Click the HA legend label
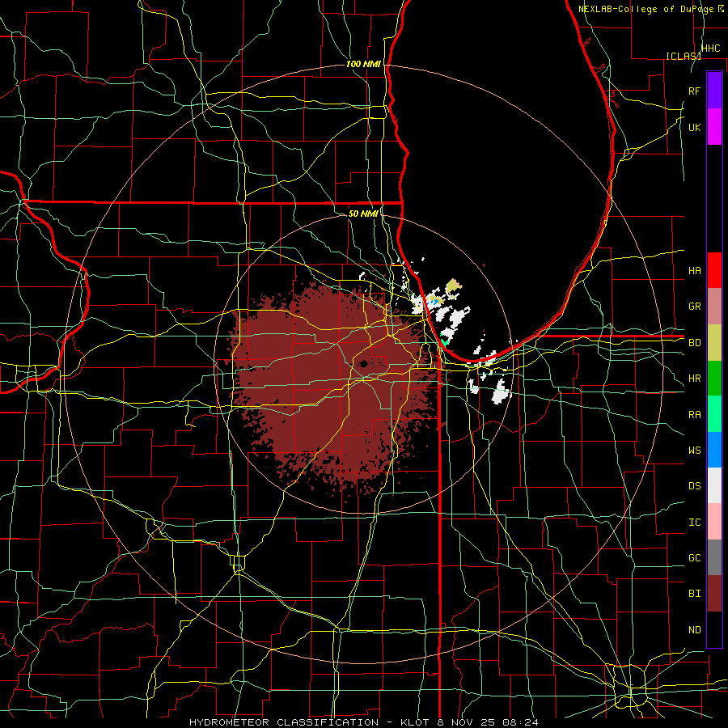The height and width of the screenshot is (728, 728). point(695,270)
